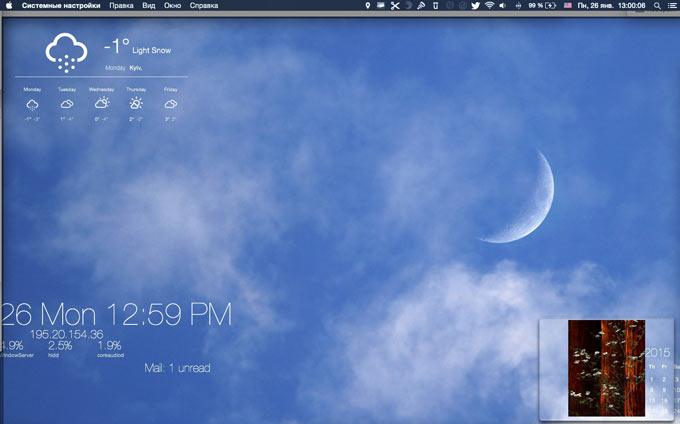Open the US flag input source menu

tap(568, 6)
